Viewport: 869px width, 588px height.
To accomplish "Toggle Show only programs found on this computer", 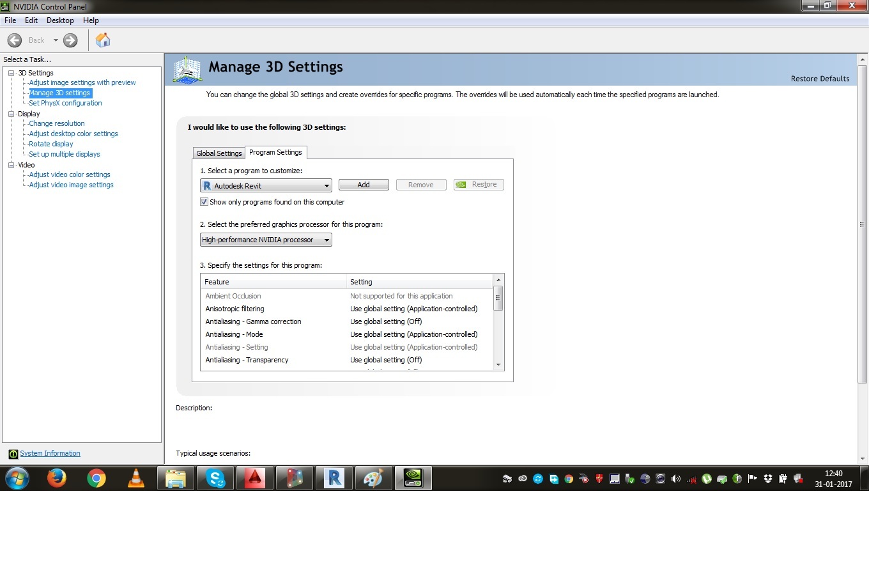I will click(x=204, y=202).
